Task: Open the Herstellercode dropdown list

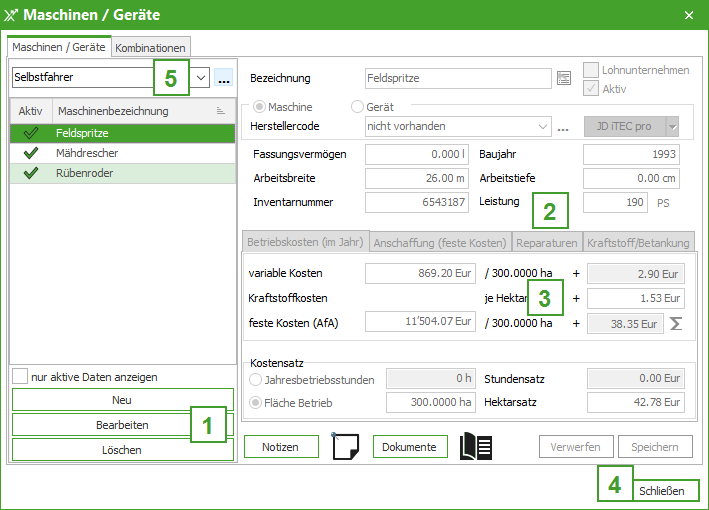Action: click(x=543, y=126)
